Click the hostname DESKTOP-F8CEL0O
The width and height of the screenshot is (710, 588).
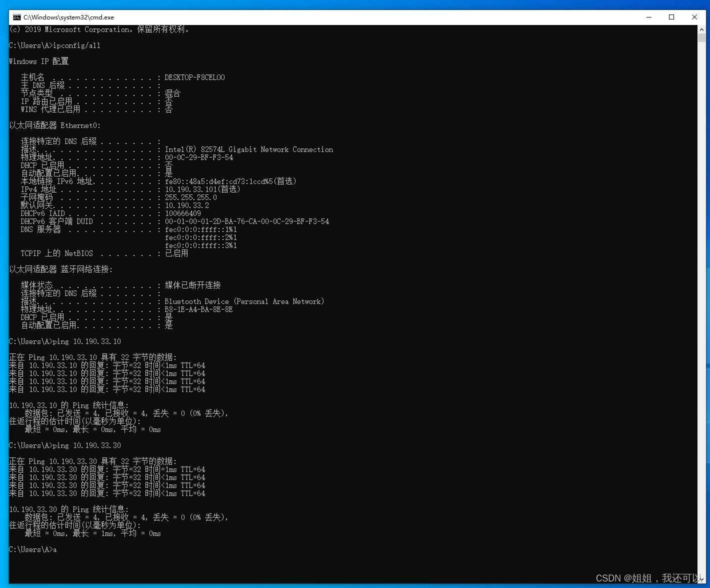coord(194,77)
